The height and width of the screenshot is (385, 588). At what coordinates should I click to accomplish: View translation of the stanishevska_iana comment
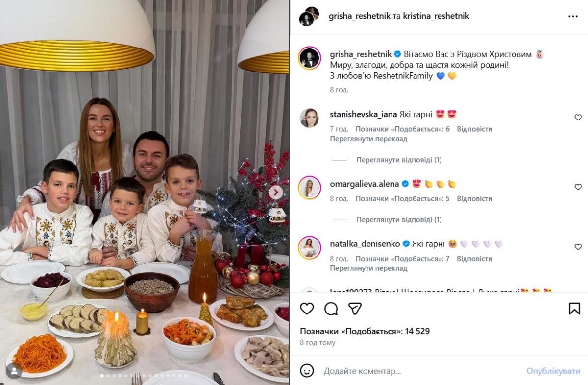point(368,139)
